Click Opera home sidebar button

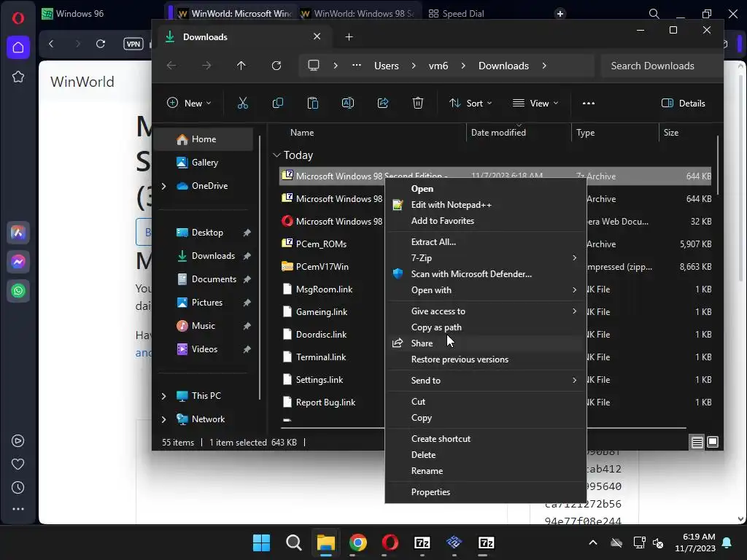(18, 47)
